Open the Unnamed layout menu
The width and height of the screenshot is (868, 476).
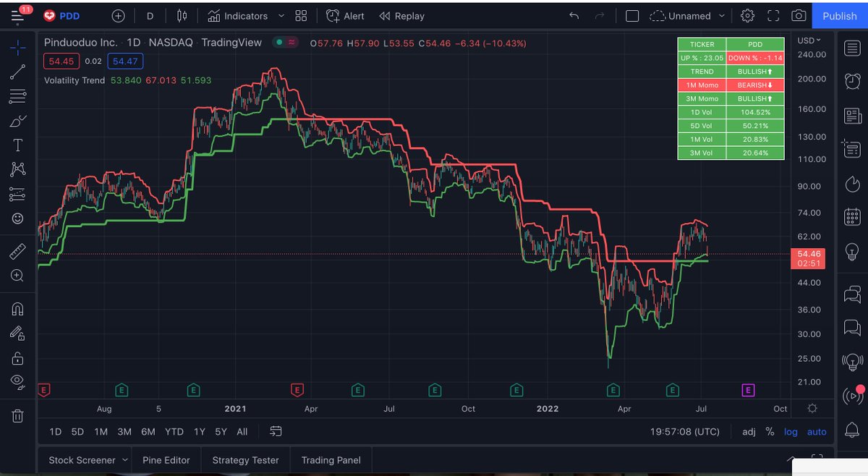point(686,15)
